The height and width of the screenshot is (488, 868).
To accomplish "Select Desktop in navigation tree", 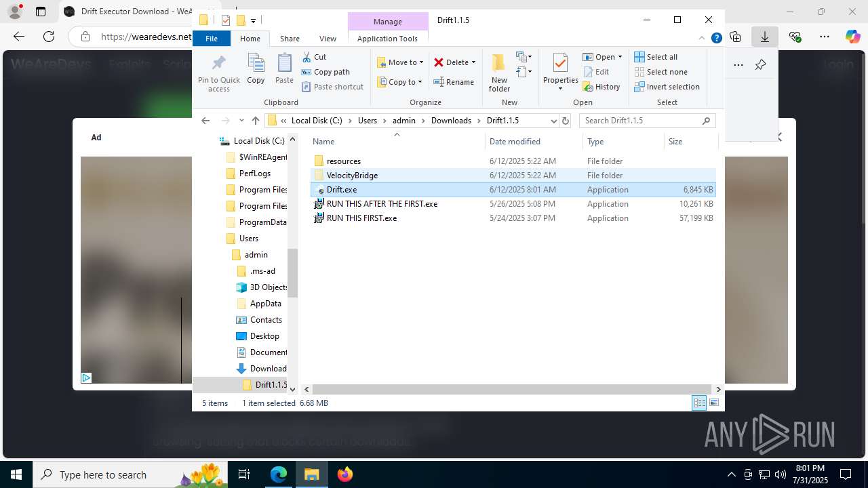I will click(x=264, y=336).
